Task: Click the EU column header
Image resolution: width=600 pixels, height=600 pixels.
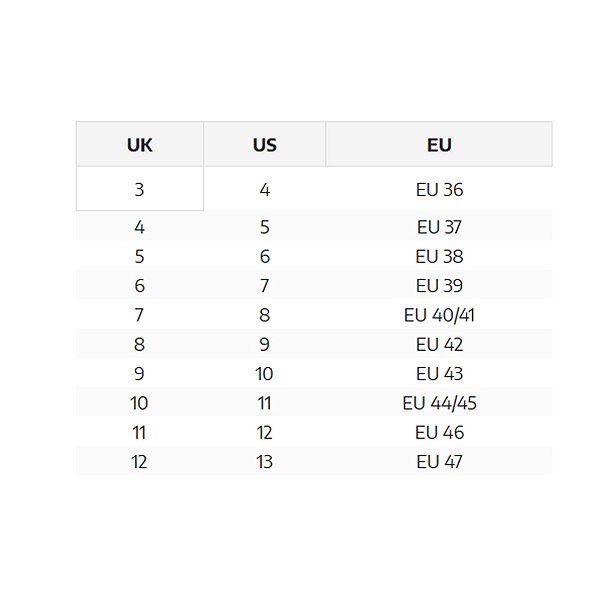Action: point(439,144)
